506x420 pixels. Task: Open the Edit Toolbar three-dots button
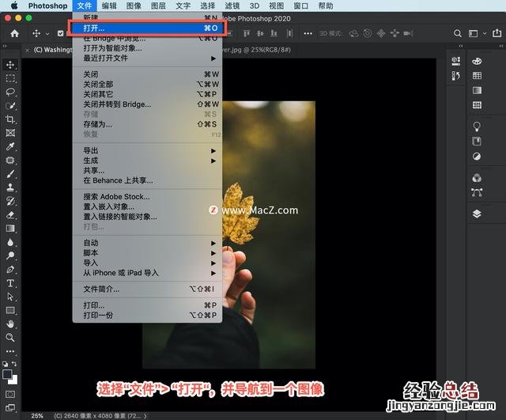point(10,351)
